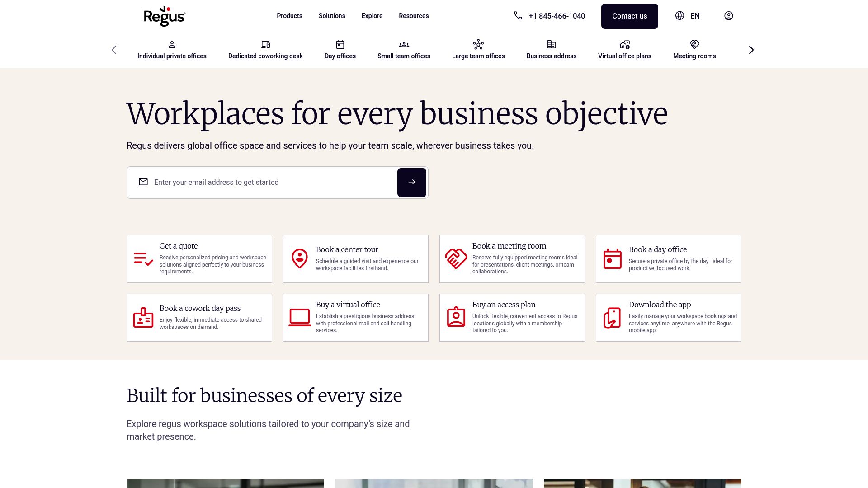868x488 pixels.
Task: Select the Small team offices icon
Action: tap(404, 44)
